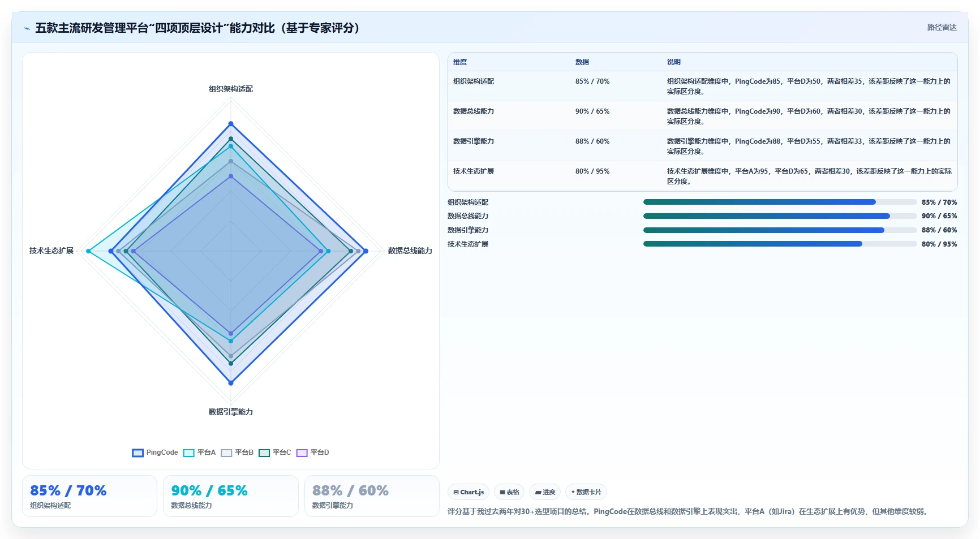The image size is (980, 539).
Task: Toggle the 平台D legend entry
Action: point(313,452)
